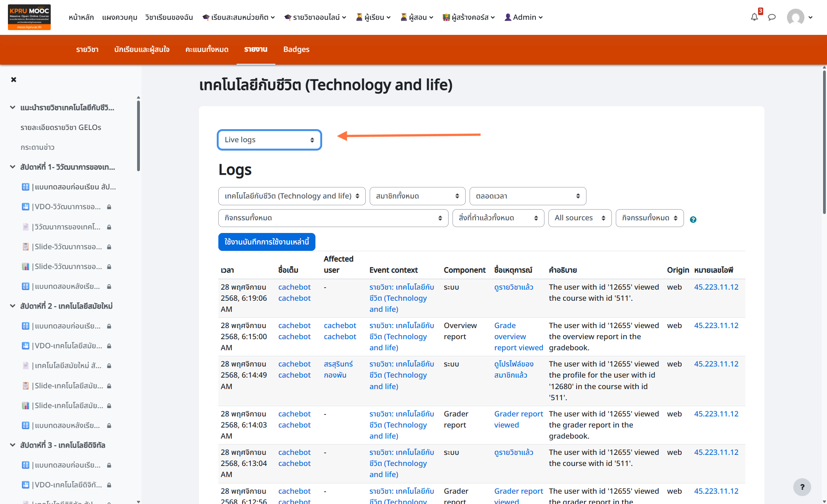Click the VDO-วิวัฒนาการ activity icon
Screen dimensions: 827x504
point(25,206)
